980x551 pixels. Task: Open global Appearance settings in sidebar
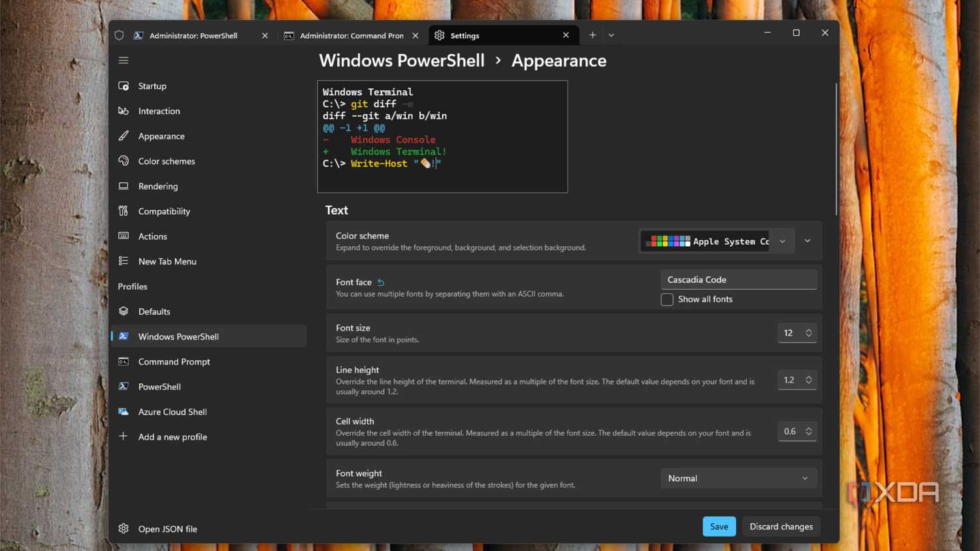208,136
